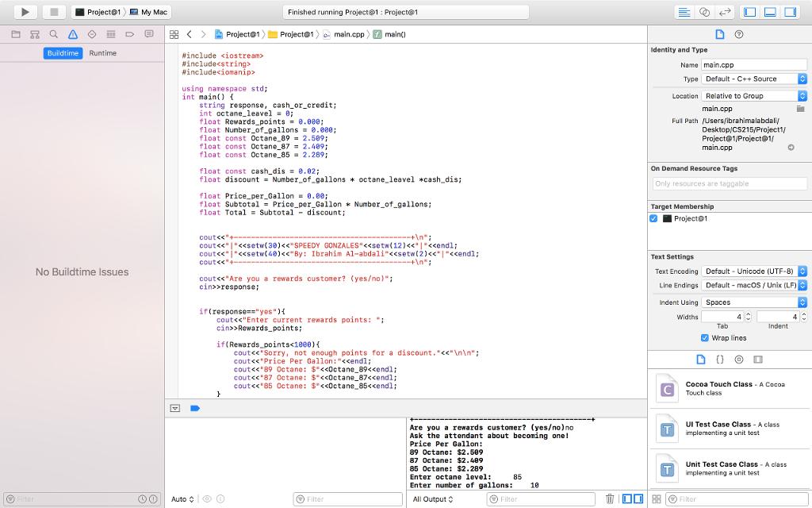Open the Type dropdown for C++ Source
Image resolution: width=812 pixels, height=508 pixels.
point(754,79)
